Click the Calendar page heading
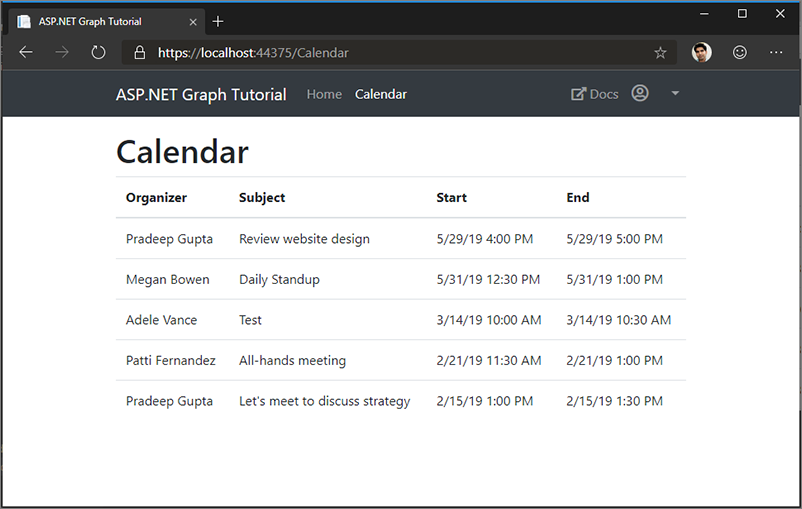This screenshot has height=509, width=802. coord(182,152)
